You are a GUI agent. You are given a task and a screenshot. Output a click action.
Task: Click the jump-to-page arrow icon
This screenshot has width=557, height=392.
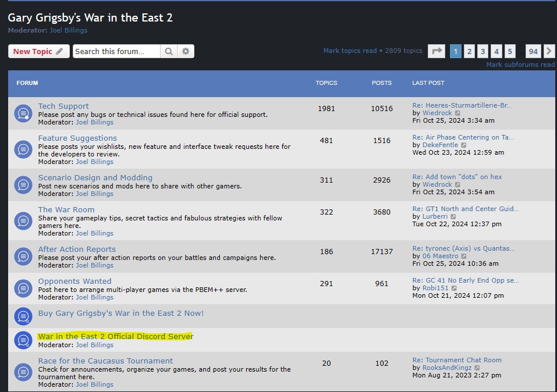coord(436,51)
